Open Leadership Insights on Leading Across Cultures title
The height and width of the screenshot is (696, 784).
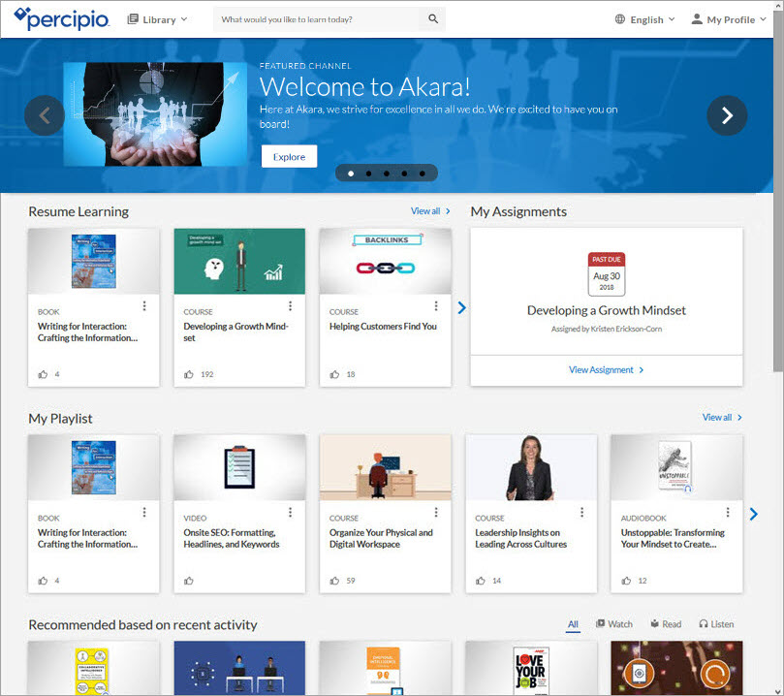click(x=521, y=539)
